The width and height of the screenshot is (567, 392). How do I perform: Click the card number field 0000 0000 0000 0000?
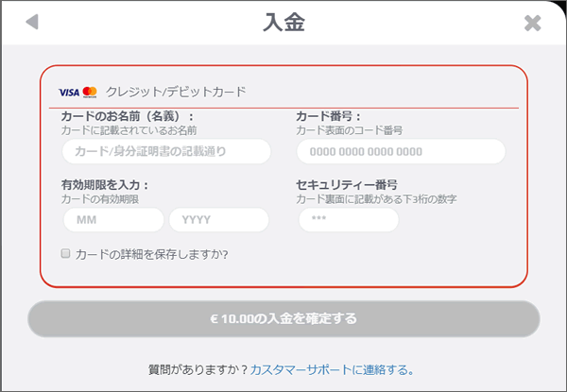pos(401,151)
